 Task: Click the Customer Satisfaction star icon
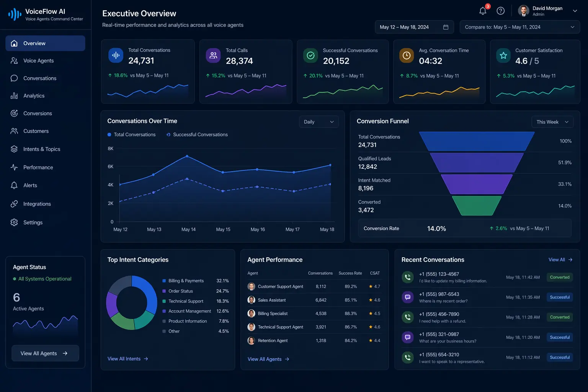503,56
